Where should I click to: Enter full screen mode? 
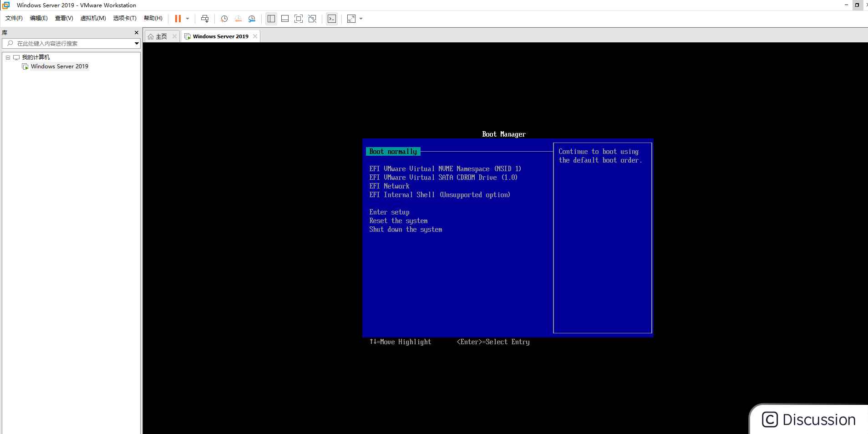(x=299, y=19)
